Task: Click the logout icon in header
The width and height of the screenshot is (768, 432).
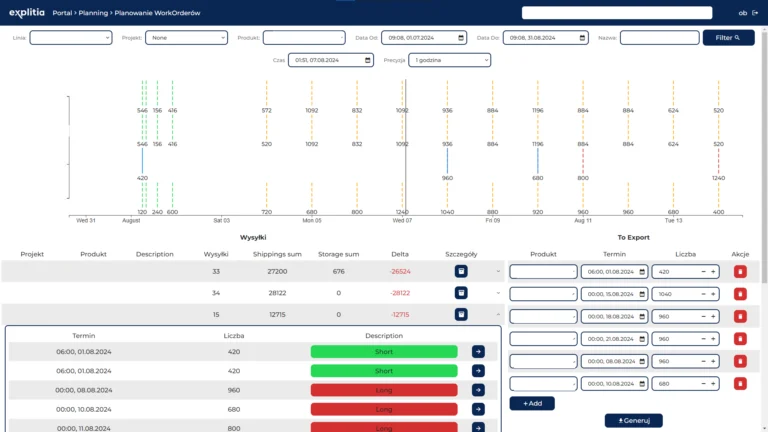Action: [x=755, y=13]
